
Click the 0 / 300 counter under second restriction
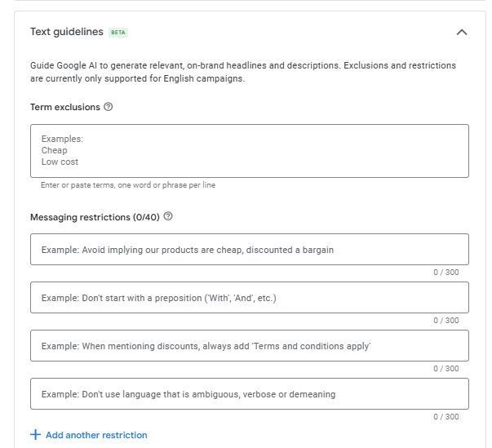[x=445, y=321]
